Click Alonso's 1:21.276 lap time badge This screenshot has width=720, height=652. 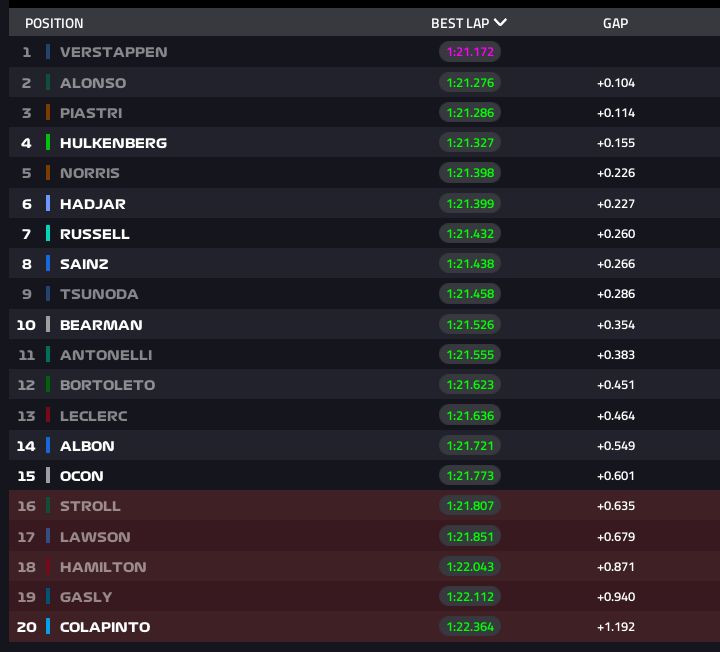(x=470, y=83)
